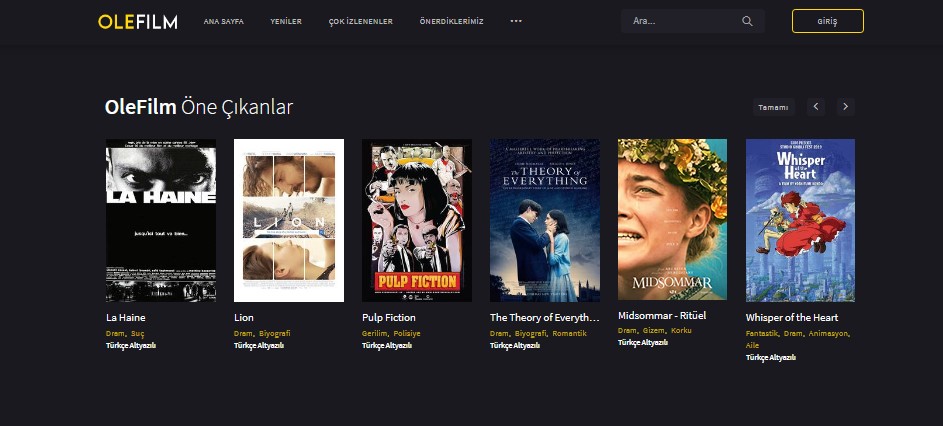The width and height of the screenshot is (943, 426).
Task: Open Çok İzlenenler section
Action: [x=361, y=21]
